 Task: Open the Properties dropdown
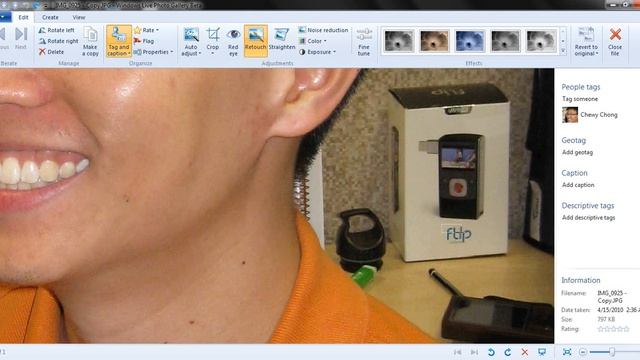(x=153, y=52)
